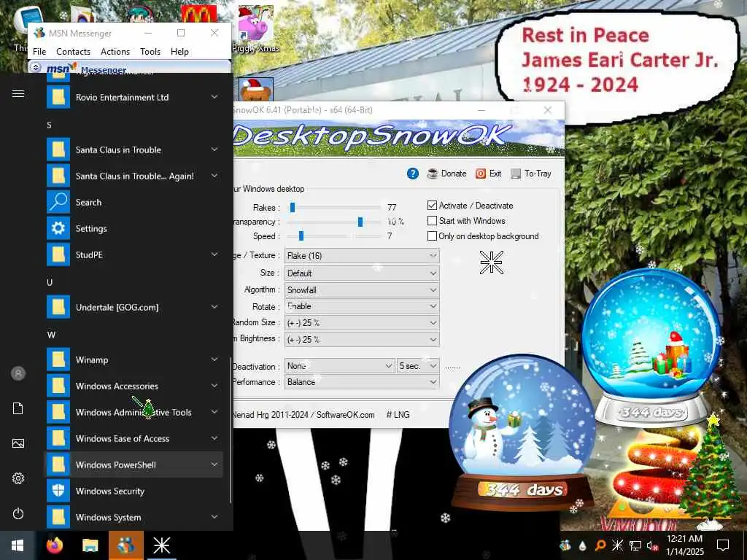Image resolution: width=747 pixels, height=560 pixels.
Task: Expand Windows Administrative Tools folder
Action: [x=134, y=412]
